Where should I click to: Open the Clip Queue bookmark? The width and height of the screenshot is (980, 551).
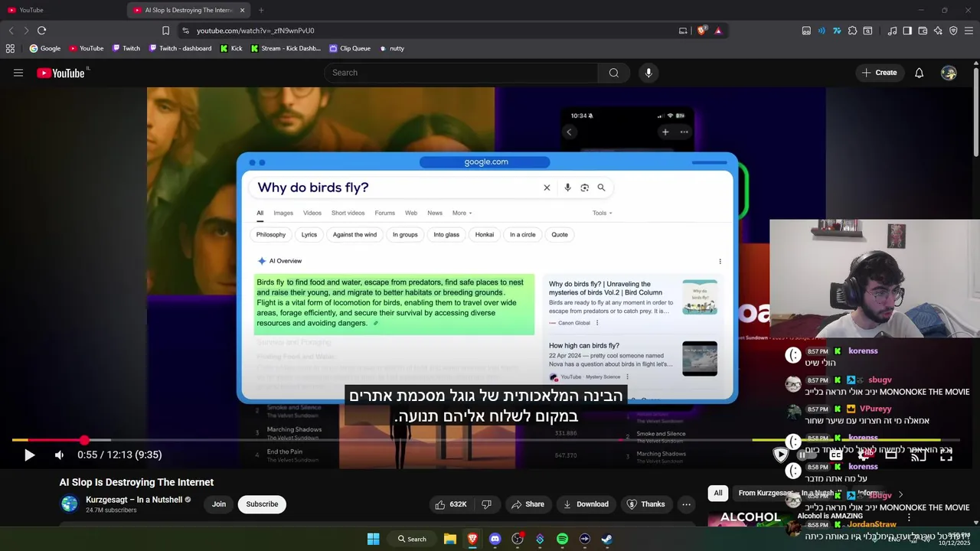click(x=350, y=48)
